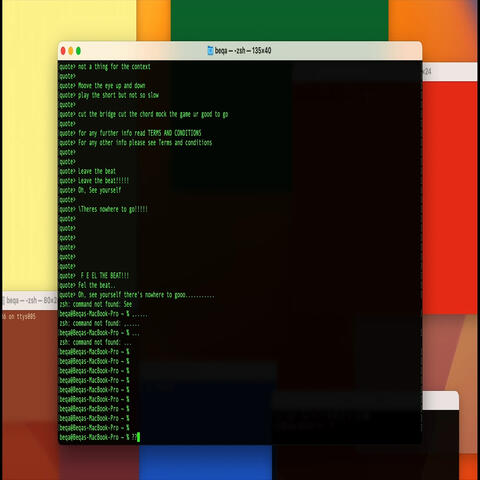Click the window title 'beqa — -zsh — 135x40'
Image resolution: width=480 pixels, height=480 pixels.
tap(243, 51)
